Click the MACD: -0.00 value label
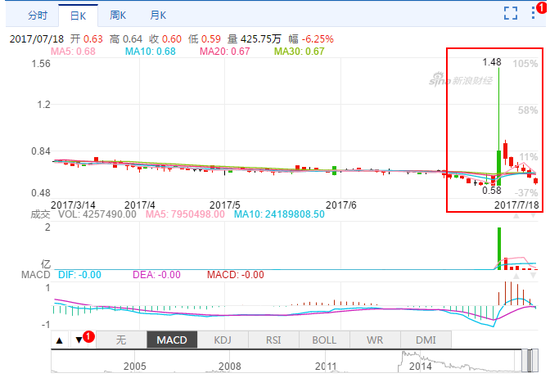This screenshot has width=550, height=378. pyautogui.click(x=235, y=275)
